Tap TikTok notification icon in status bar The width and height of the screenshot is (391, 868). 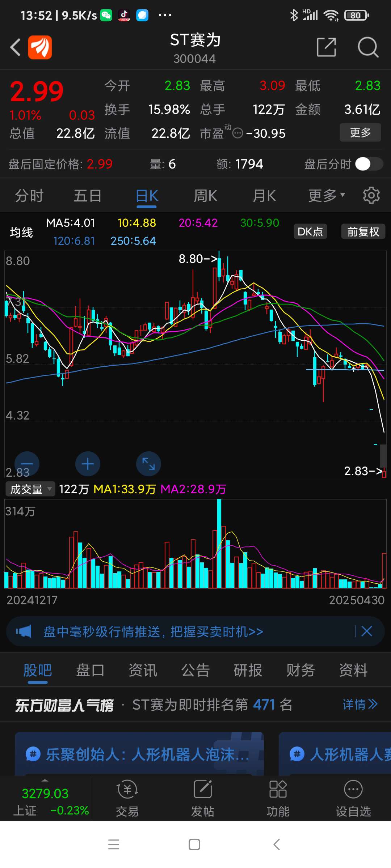coord(124,15)
